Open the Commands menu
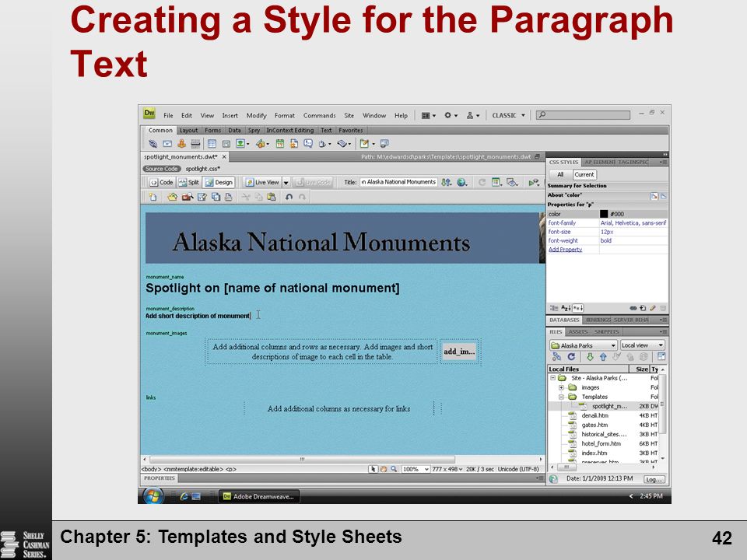The height and width of the screenshot is (560, 747). coord(319,115)
